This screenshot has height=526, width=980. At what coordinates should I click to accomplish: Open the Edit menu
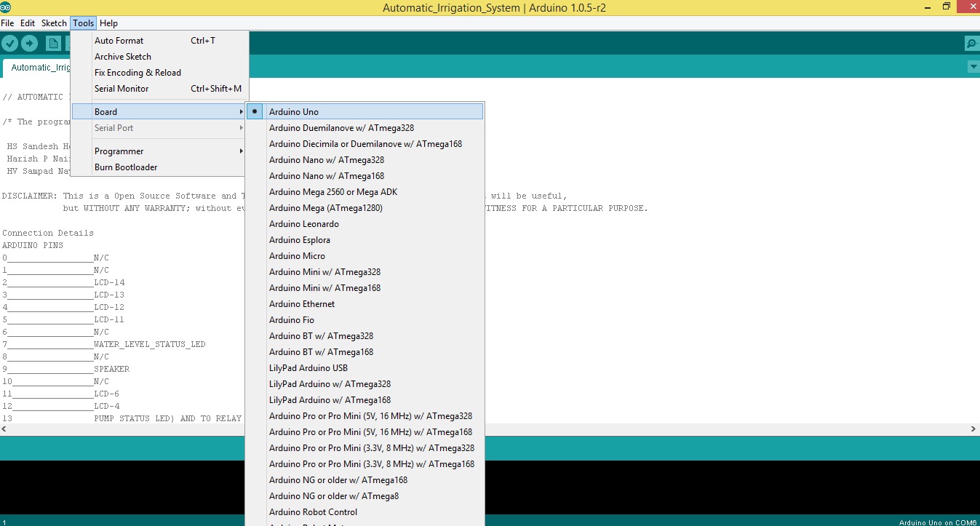tap(28, 23)
